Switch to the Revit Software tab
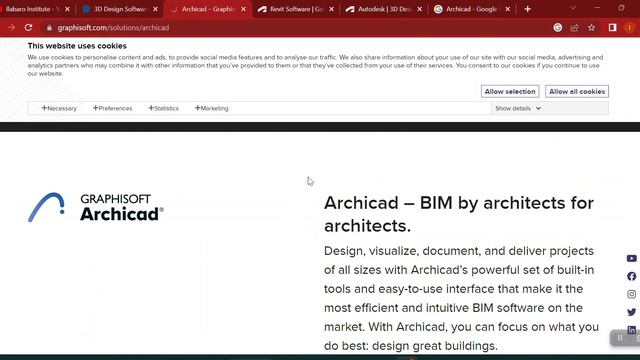The width and height of the screenshot is (640, 360). pos(296,9)
